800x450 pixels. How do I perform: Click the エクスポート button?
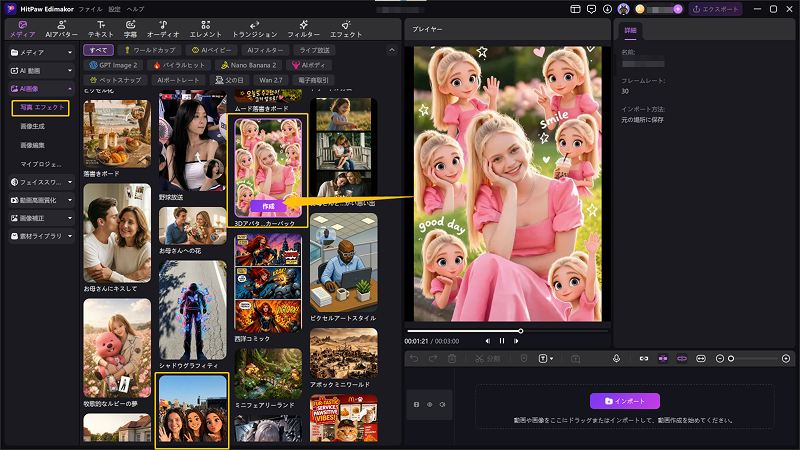click(x=716, y=9)
